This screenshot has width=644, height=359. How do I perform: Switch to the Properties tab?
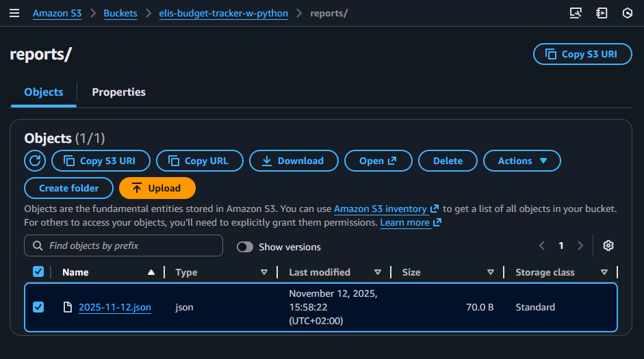pyautogui.click(x=118, y=92)
